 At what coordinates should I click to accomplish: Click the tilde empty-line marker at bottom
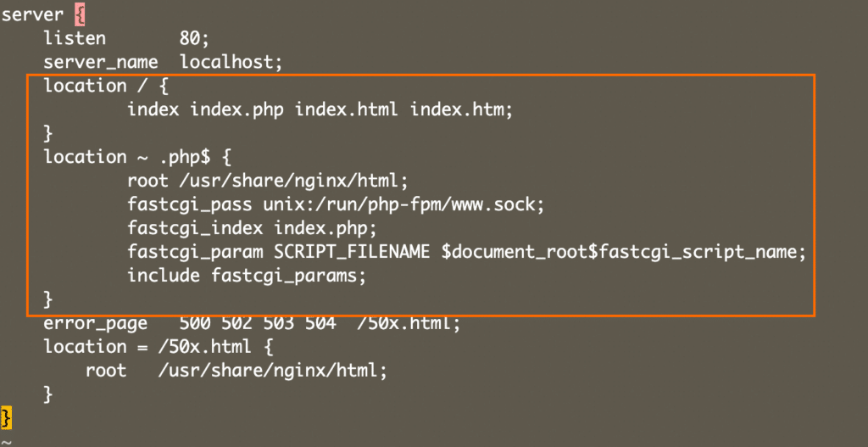point(6,443)
